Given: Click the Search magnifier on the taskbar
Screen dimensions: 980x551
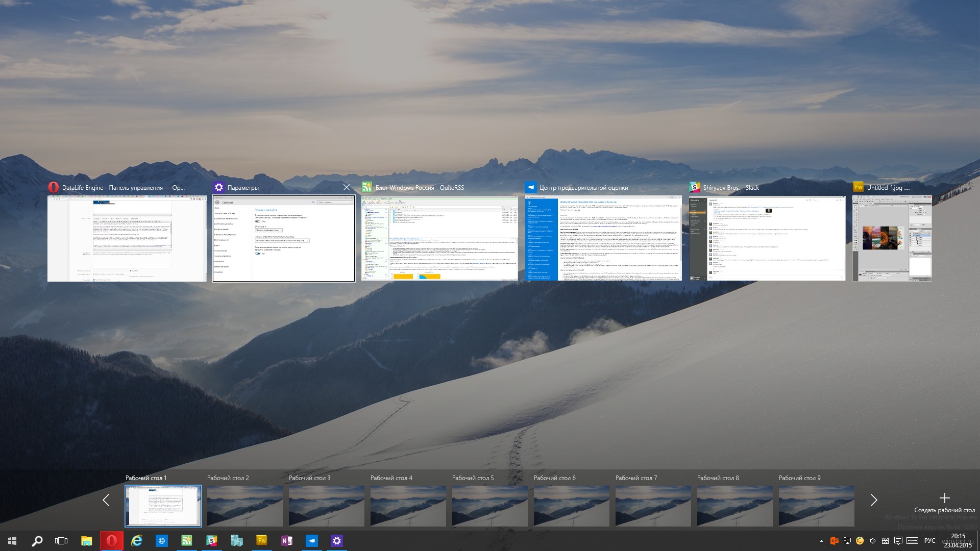Looking at the screenshot, I should click(x=37, y=541).
